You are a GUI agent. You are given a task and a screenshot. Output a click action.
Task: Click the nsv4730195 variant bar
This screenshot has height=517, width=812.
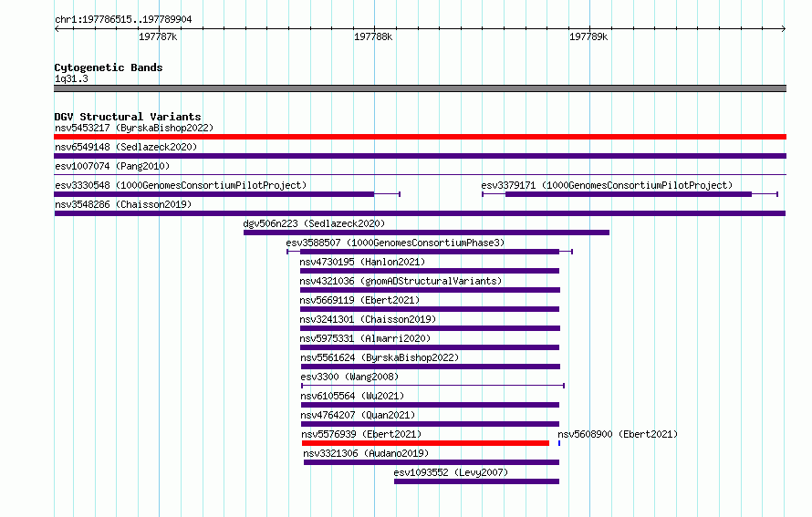(x=430, y=271)
